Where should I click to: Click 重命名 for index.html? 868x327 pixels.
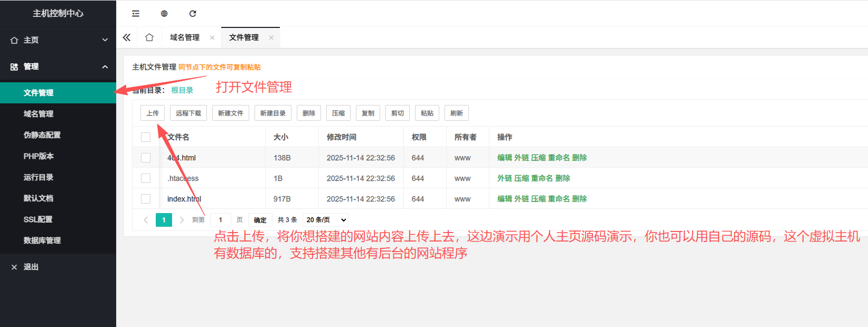click(559, 199)
